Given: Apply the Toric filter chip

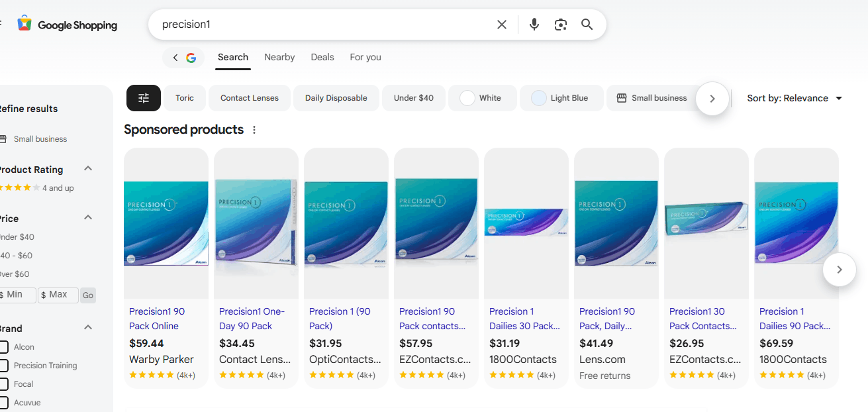Looking at the screenshot, I should (185, 98).
